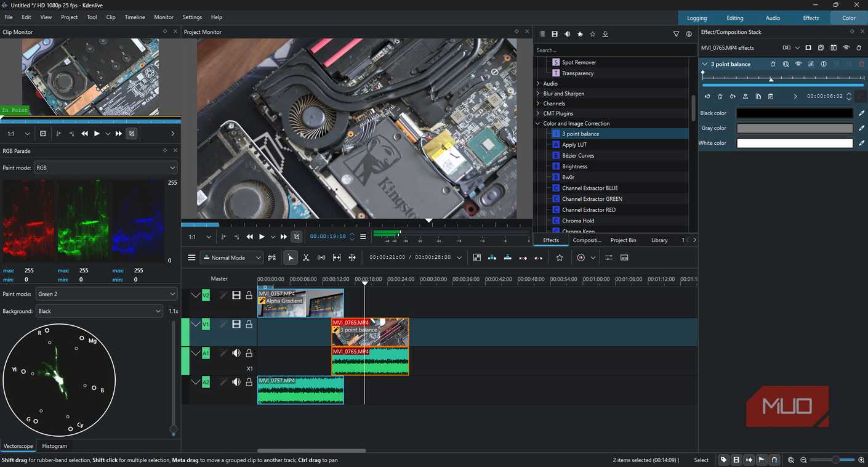This screenshot has width=868, height=467.
Task: Select the razor cut tool in timeline toolbar
Action: click(306, 258)
